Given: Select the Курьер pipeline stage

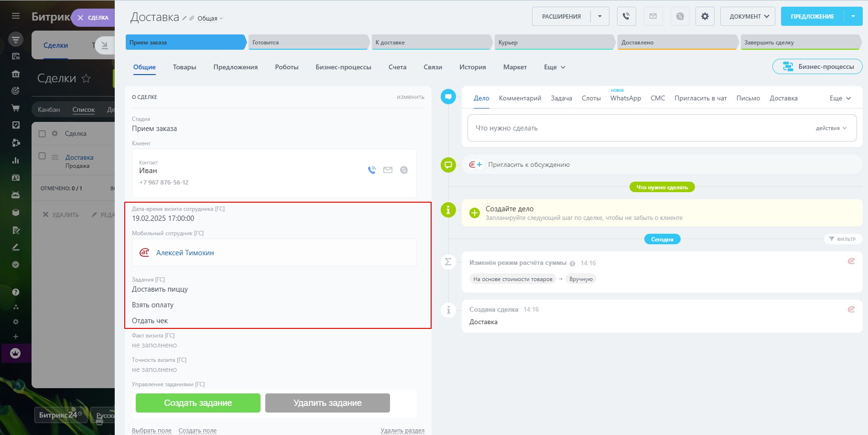Looking at the screenshot, I should [553, 43].
